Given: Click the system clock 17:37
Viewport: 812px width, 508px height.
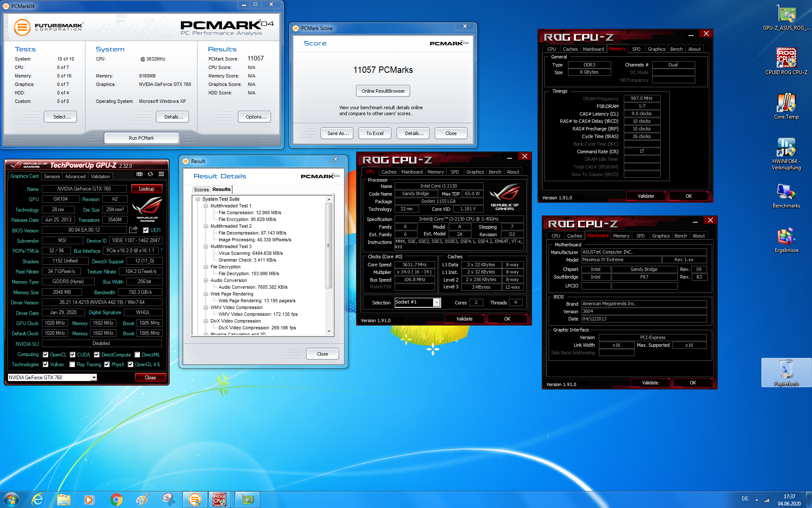Looking at the screenshot, I should [x=789, y=497].
